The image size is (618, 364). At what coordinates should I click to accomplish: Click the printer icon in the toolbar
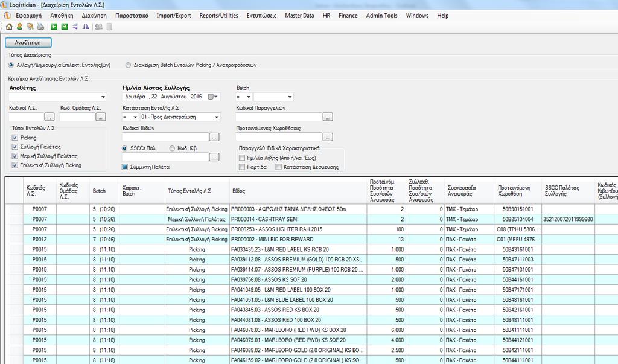(40, 27)
